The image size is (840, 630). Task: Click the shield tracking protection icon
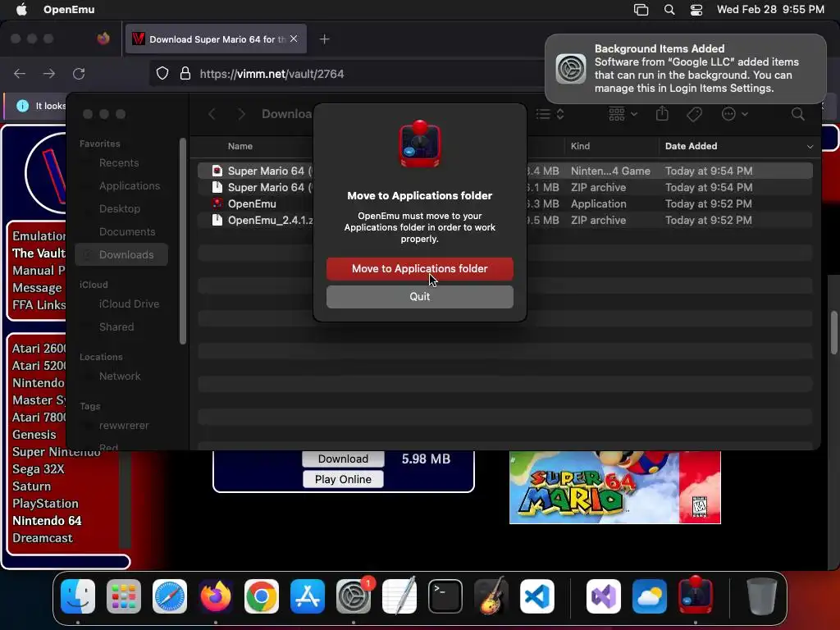tap(162, 73)
